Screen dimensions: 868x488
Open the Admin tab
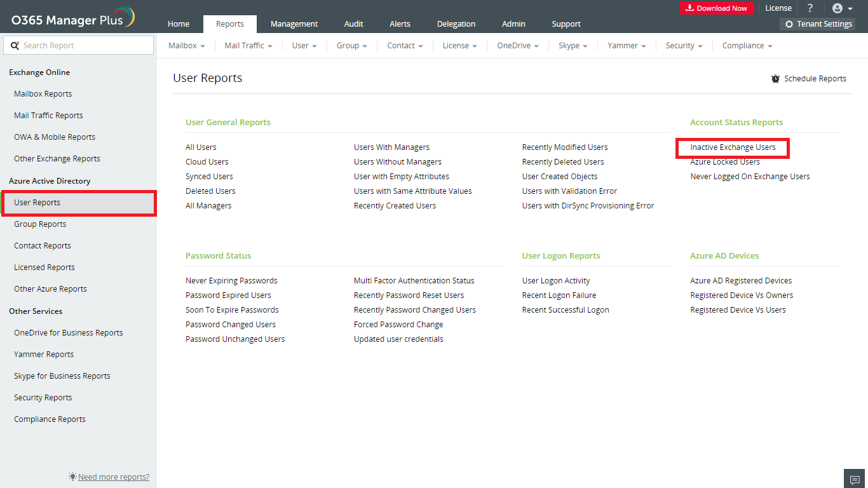pyautogui.click(x=513, y=24)
